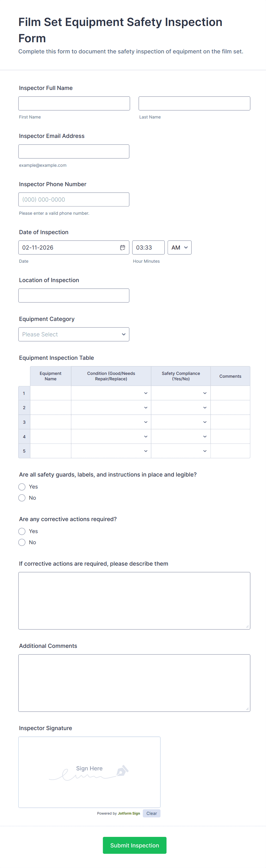The height and width of the screenshot is (868, 266).
Task: Select No for safety guards question
Action: click(x=22, y=498)
